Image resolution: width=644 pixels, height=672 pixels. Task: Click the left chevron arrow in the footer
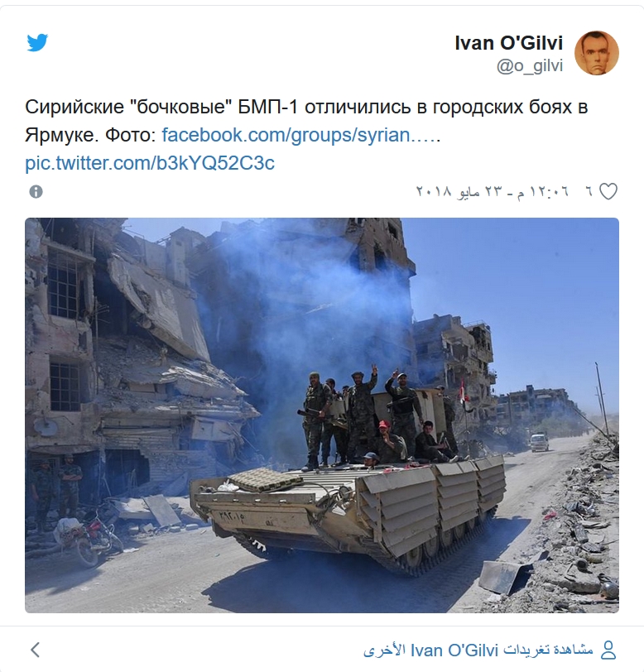point(36,650)
